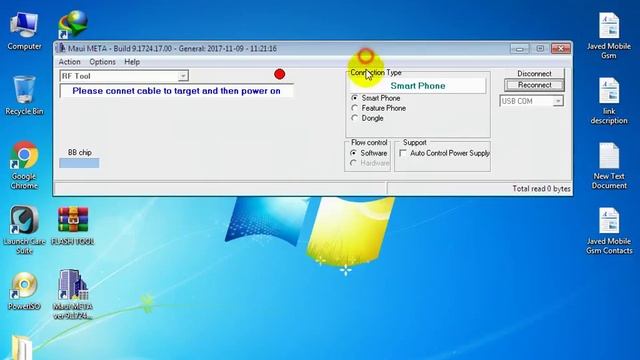Click the BB chip value field
This screenshot has width=640, height=360.
(79, 163)
